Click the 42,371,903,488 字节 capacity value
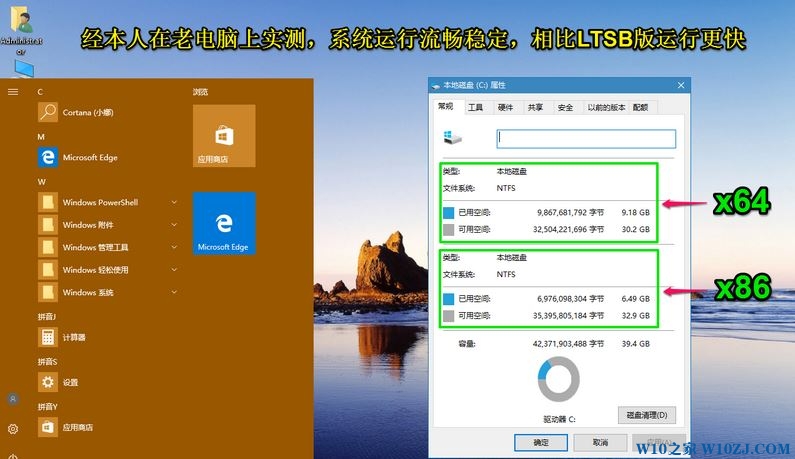This screenshot has height=459, width=795. click(x=568, y=344)
